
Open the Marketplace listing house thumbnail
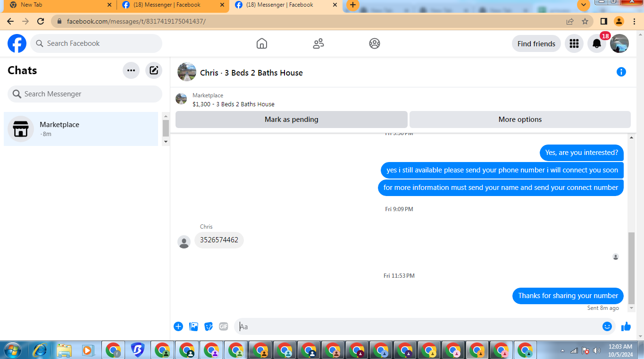coord(181,99)
